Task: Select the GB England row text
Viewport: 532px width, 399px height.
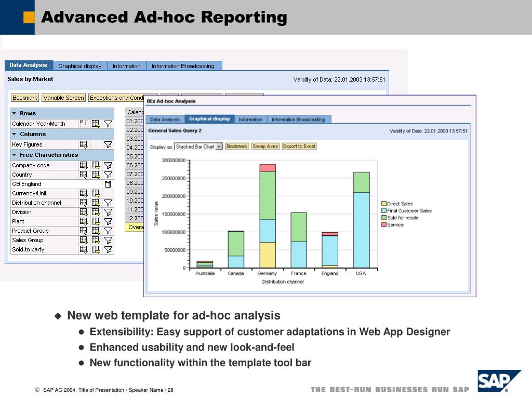Action: coord(26,184)
